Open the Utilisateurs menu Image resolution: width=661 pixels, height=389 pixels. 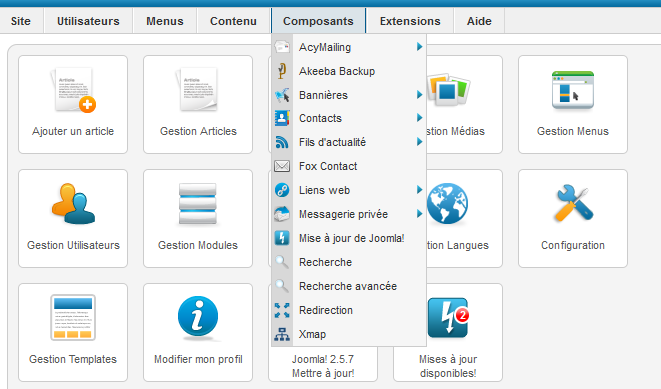coord(88,21)
